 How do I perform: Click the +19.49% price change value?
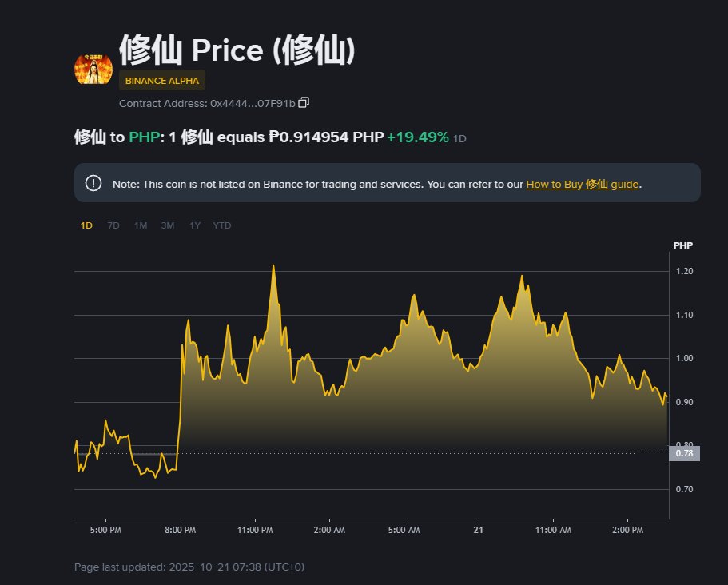pos(418,137)
